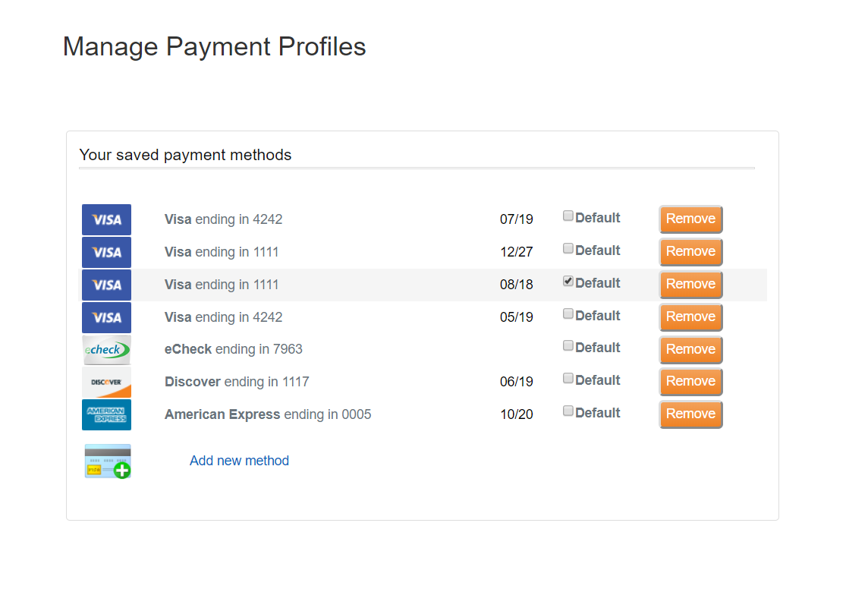Mark American Express 0005 as default
868x589 pixels.
[568, 411]
